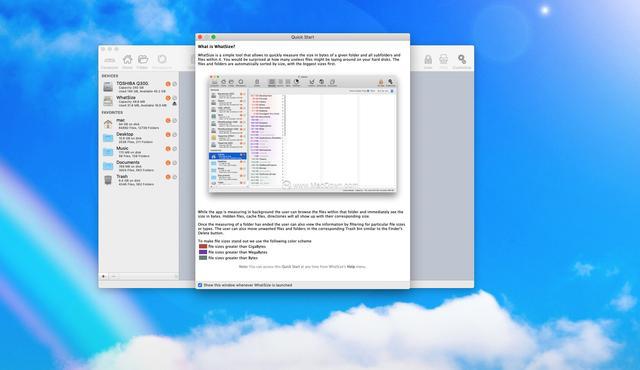Select the Music folder in Favorites
The image size is (640, 370).
(139, 152)
